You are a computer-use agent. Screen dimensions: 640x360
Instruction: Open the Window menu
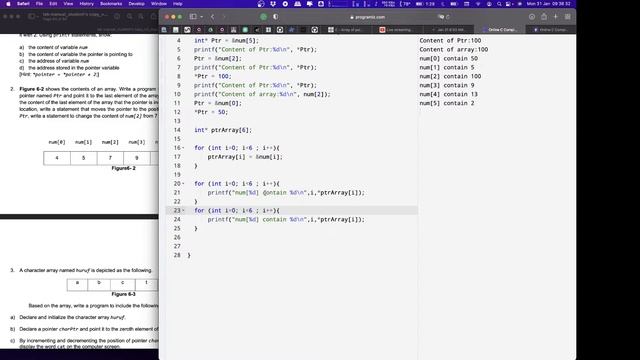[159, 4]
